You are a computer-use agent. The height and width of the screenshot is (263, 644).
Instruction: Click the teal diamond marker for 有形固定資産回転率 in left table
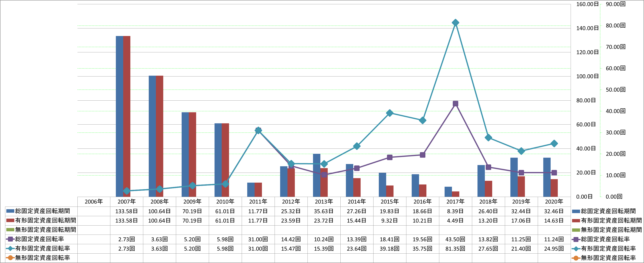10,248
